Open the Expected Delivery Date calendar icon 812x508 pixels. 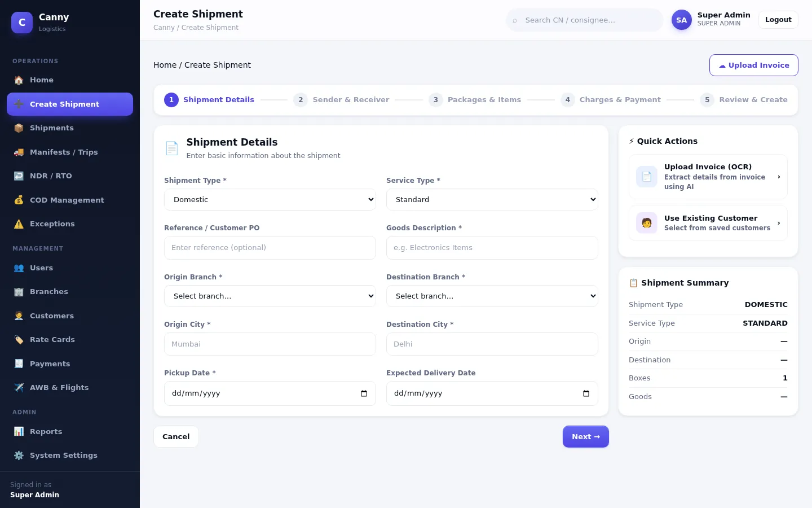586,393
